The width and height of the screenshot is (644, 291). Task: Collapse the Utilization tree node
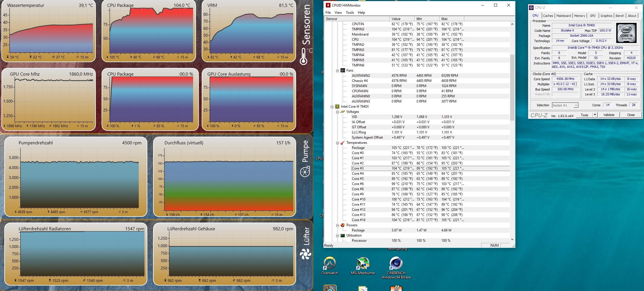click(337, 235)
